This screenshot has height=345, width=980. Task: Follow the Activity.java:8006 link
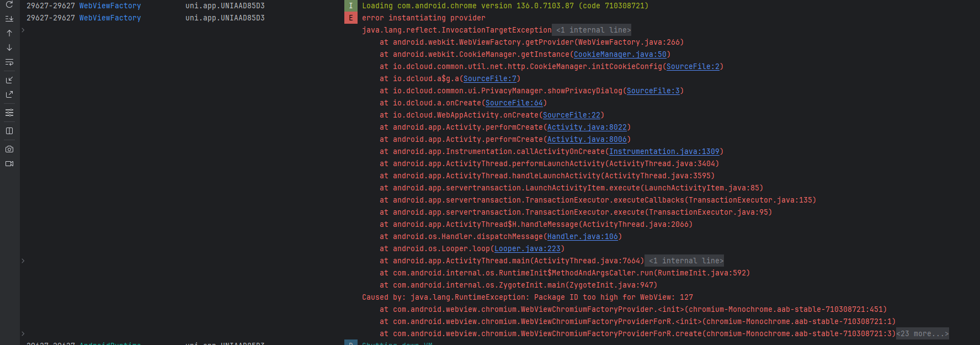(x=587, y=140)
